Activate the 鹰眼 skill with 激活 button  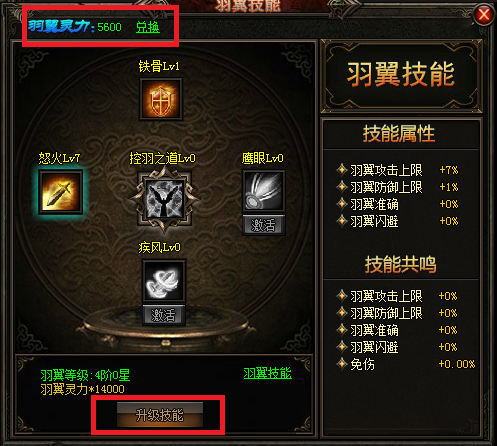tap(263, 225)
